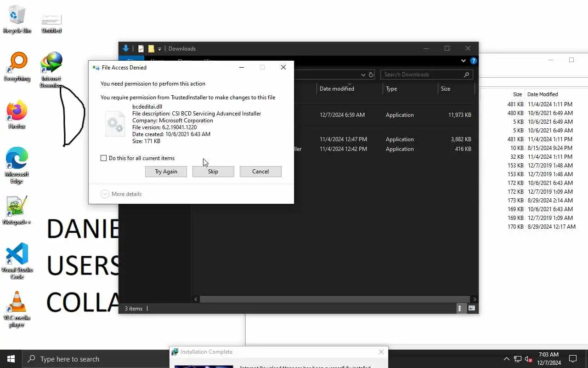Click the Skip button
The width and height of the screenshot is (588, 368).
click(x=213, y=172)
